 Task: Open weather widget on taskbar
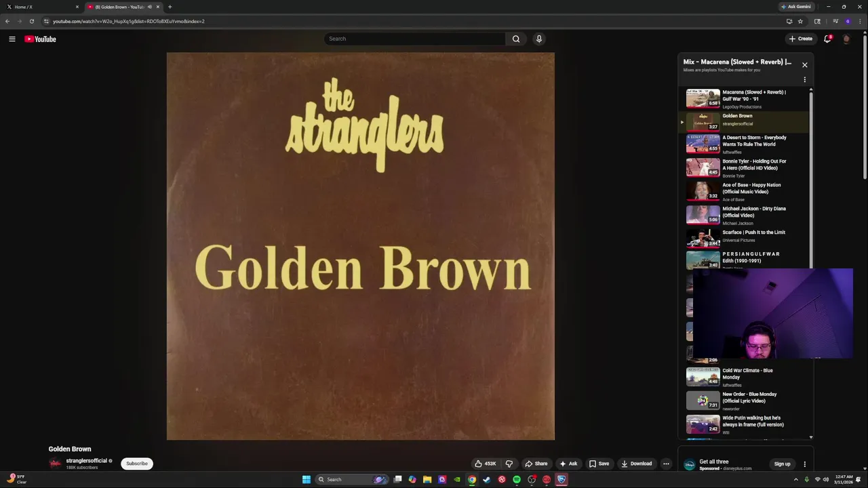(x=16, y=479)
